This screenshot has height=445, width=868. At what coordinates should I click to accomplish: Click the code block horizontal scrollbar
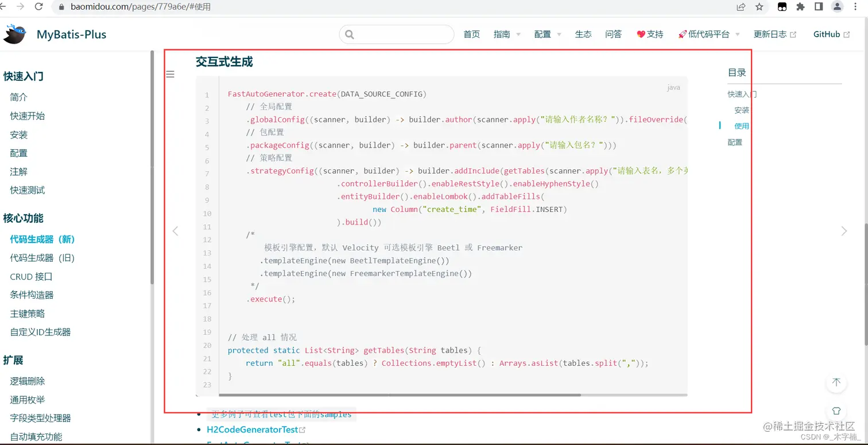(400, 395)
